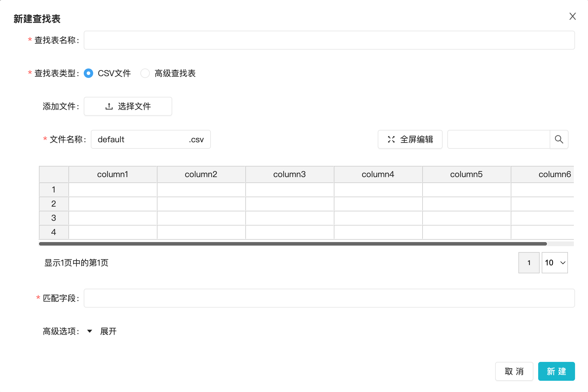
Task: Click cell in row 4 under column5
Action: point(467,232)
